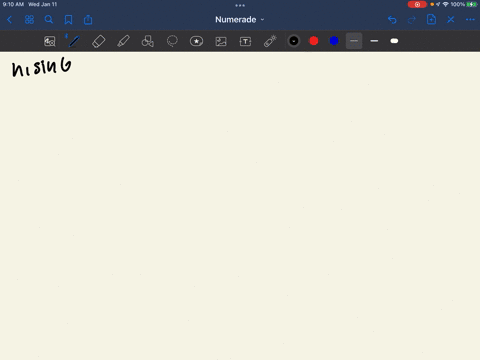The width and height of the screenshot is (480, 360).
Task: Tap the three-dot multitasking handle
Action: pyautogui.click(x=240, y=5)
